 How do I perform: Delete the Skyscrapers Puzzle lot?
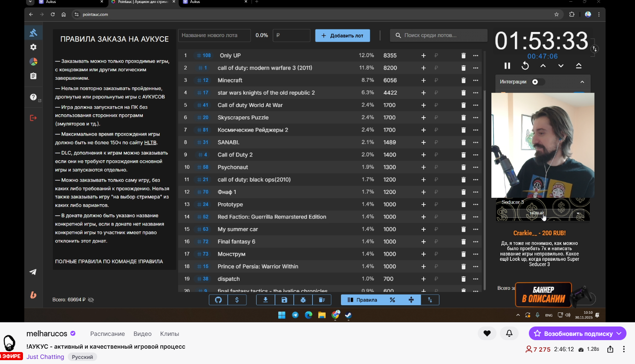pyautogui.click(x=463, y=118)
